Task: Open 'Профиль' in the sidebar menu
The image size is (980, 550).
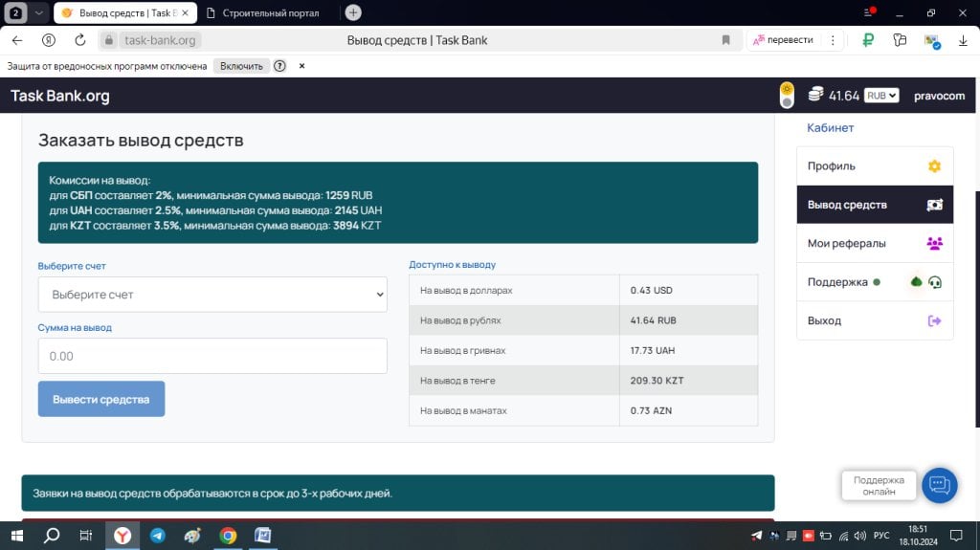Action: (x=875, y=166)
